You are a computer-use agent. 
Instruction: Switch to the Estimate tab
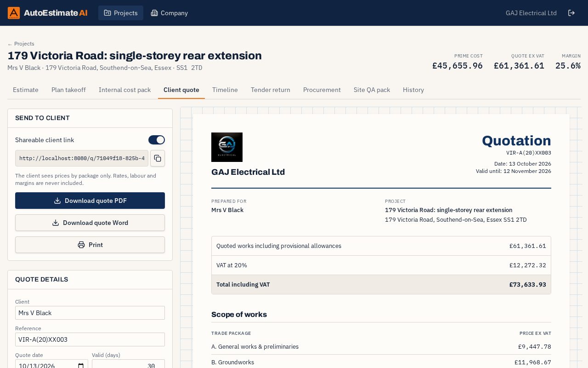point(26,90)
